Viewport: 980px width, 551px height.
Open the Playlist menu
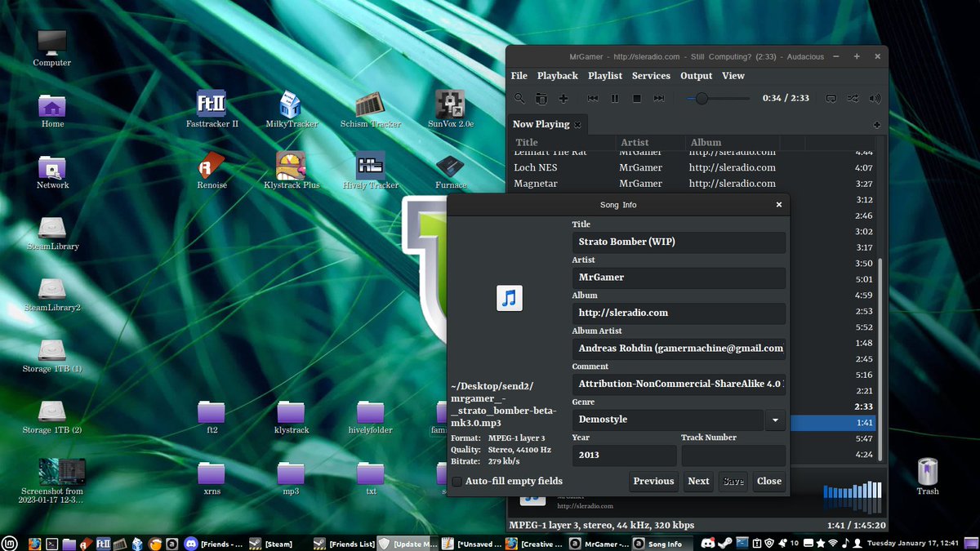[605, 76]
